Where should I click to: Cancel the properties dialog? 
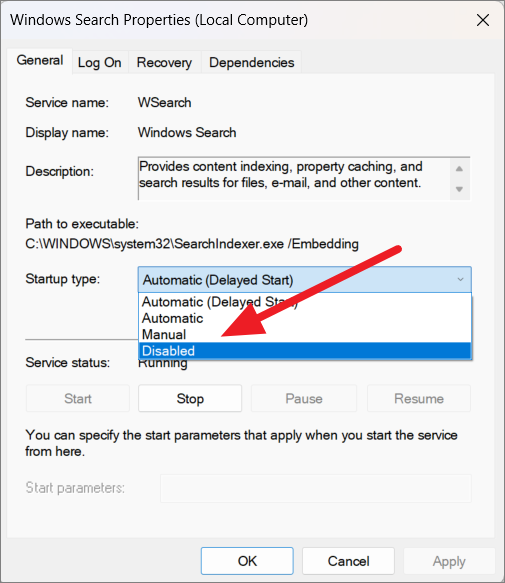click(x=348, y=561)
